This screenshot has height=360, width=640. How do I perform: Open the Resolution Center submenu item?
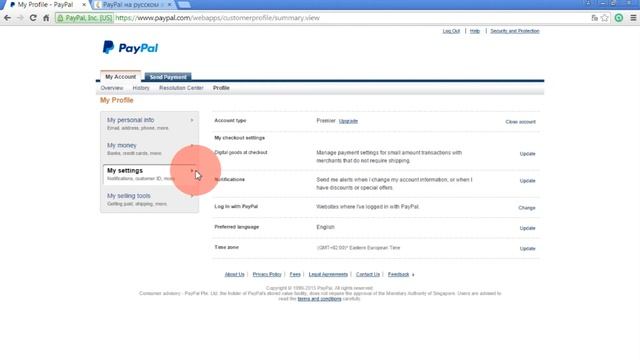click(x=181, y=88)
